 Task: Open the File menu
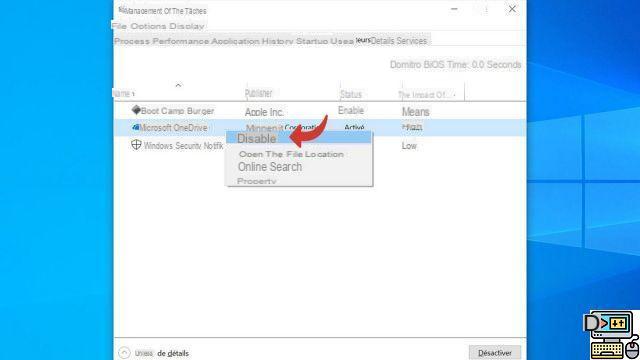119,26
